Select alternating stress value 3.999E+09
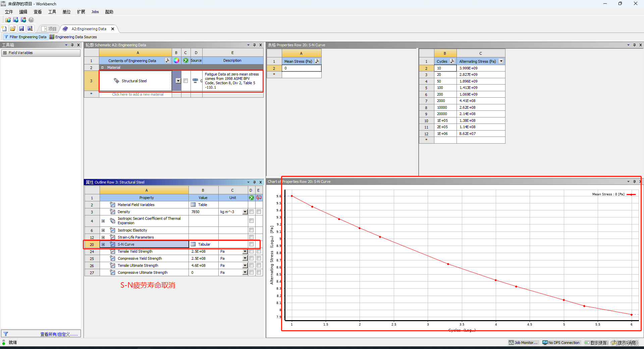The height and width of the screenshot is (349, 644). pyautogui.click(x=481, y=68)
